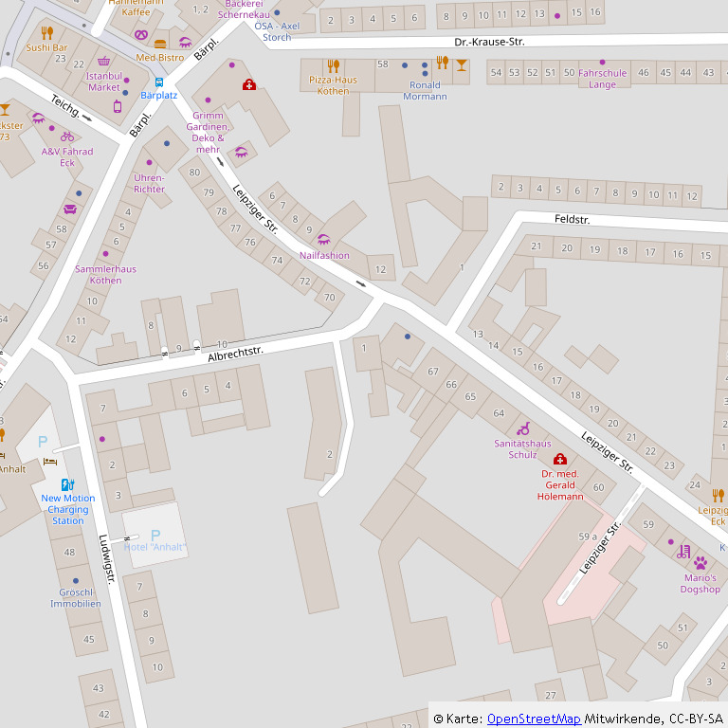The width and height of the screenshot is (728, 728).
Task: Click the parking icon west of Ludwigstr.
Action: click(43, 441)
